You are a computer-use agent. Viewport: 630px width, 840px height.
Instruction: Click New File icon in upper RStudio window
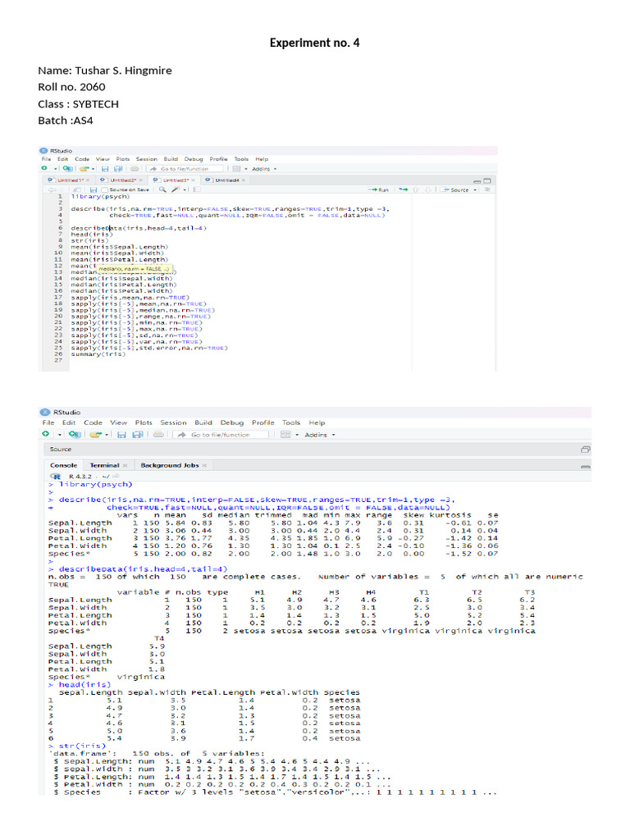point(44,168)
